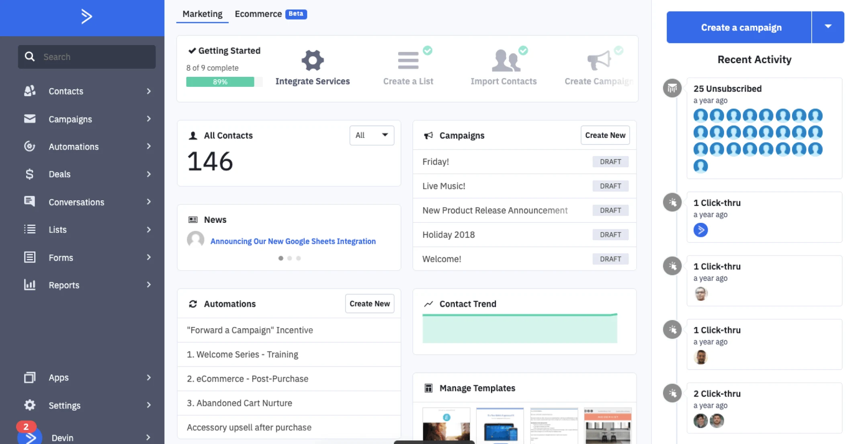Open the first email template thumbnail
868x444 pixels.
coord(446,425)
